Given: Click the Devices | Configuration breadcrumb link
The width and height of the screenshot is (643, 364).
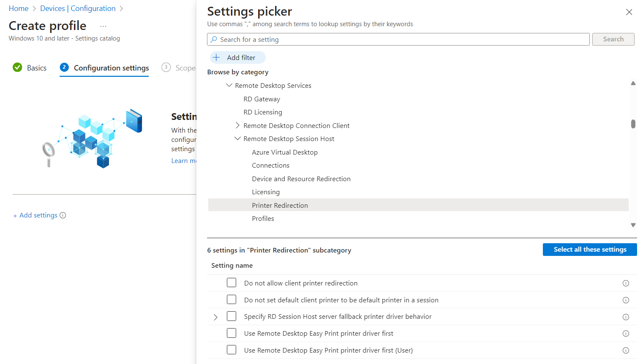Looking at the screenshot, I should pyautogui.click(x=78, y=8).
